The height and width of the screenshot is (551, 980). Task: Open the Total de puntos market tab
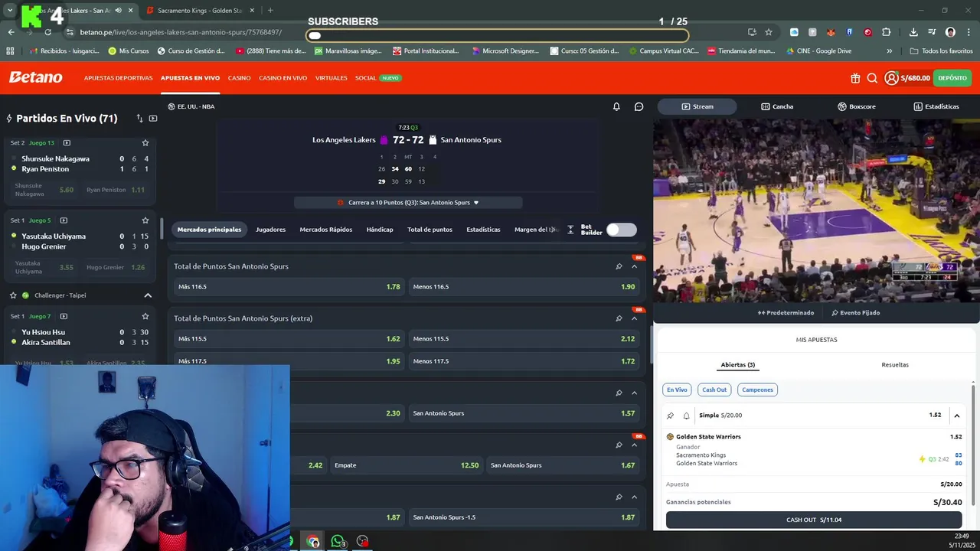[x=430, y=230]
